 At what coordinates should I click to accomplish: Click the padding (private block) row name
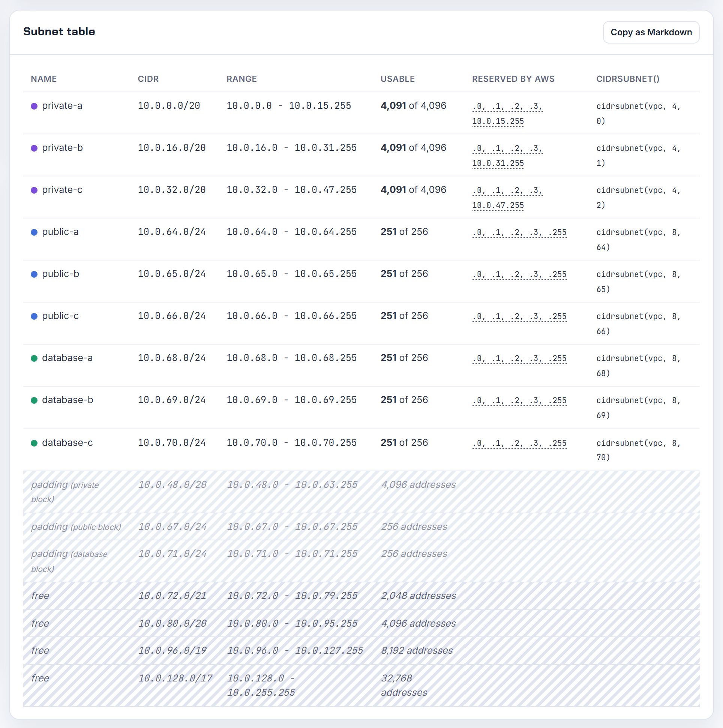65,492
